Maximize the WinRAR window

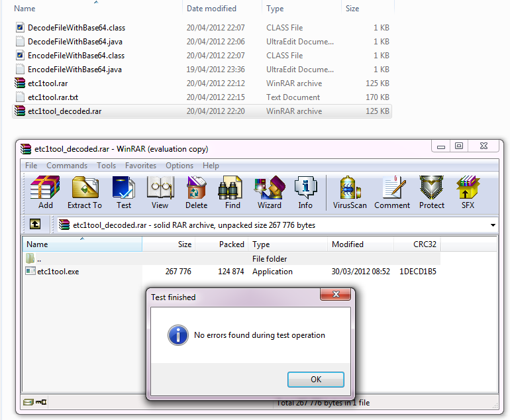[458, 146]
